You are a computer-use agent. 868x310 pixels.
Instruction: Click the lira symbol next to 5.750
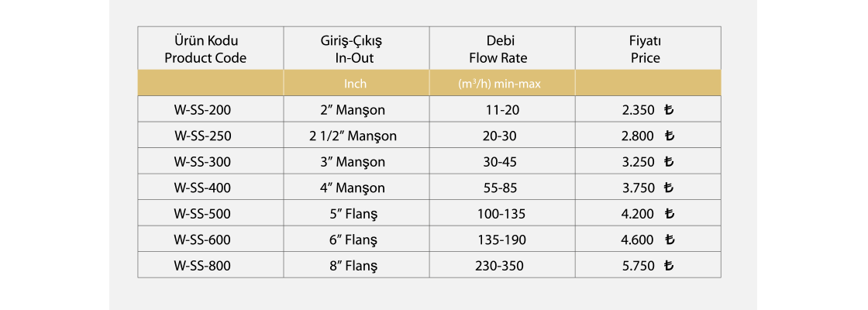coord(670,266)
